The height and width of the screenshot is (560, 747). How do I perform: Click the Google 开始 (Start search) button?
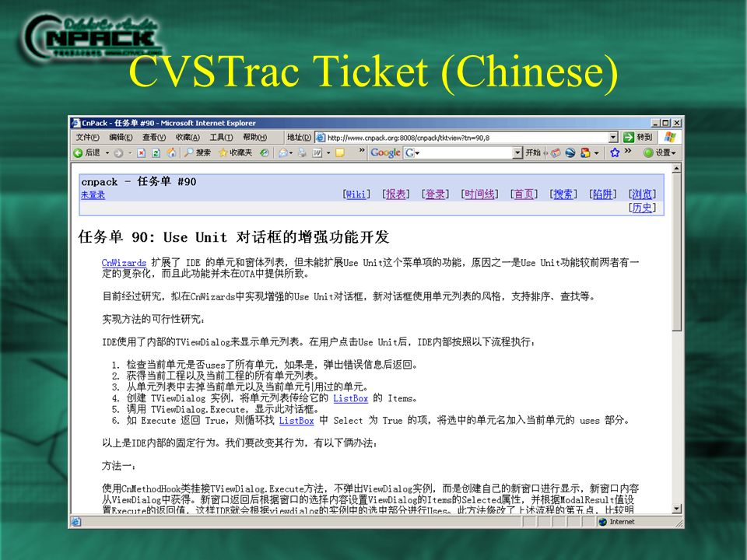pyautogui.click(x=533, y=152)
